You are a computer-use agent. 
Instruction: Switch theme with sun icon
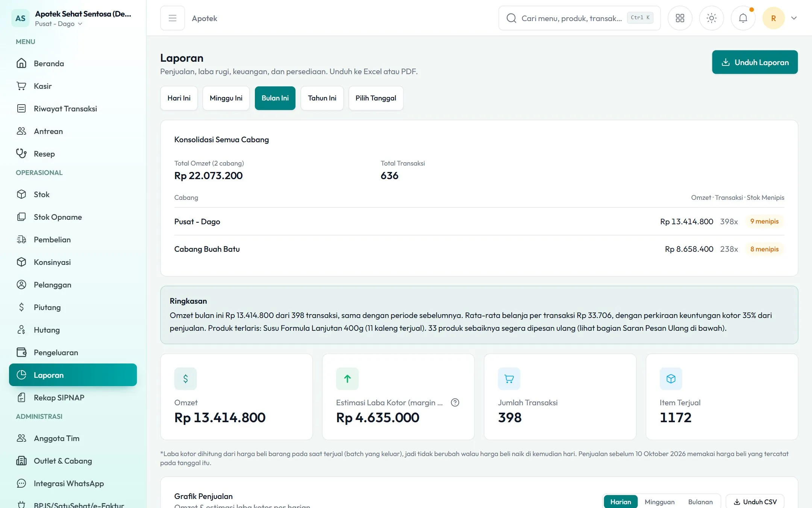pos(711,18)
